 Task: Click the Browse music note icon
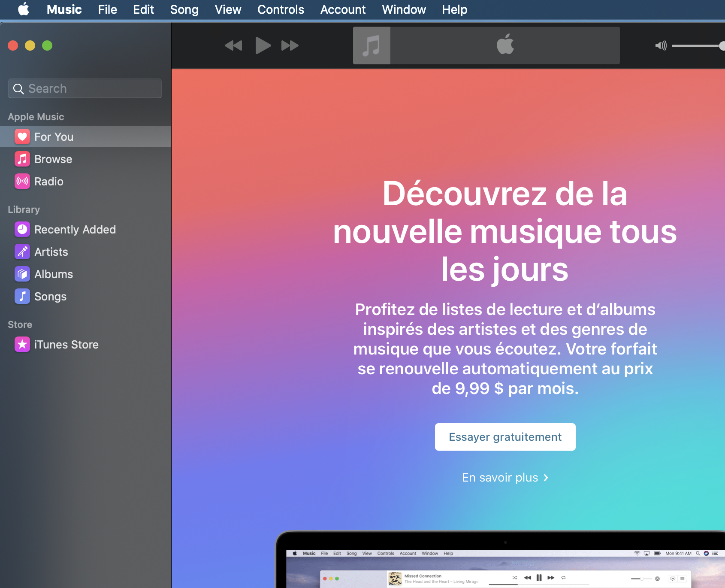coord(22,159)
